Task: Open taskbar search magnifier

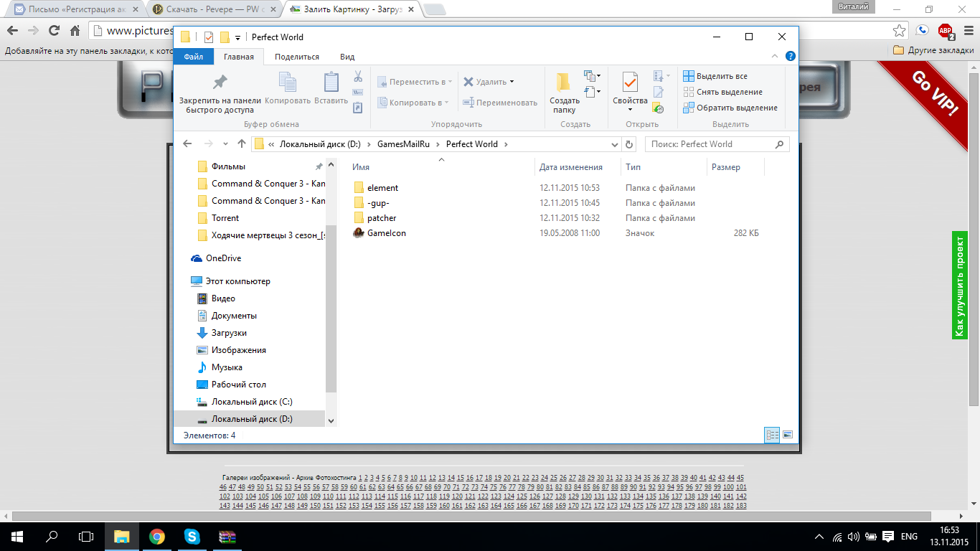Action: (x=52, y=537)
